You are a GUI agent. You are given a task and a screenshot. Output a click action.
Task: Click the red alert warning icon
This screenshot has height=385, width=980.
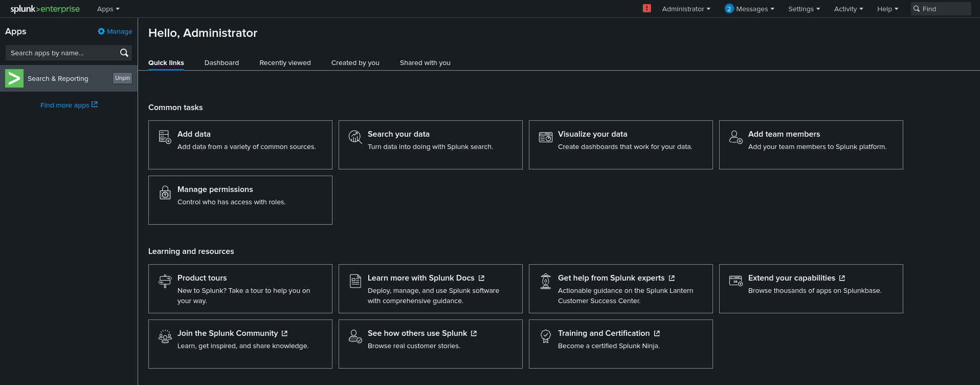tap(647, 8)
